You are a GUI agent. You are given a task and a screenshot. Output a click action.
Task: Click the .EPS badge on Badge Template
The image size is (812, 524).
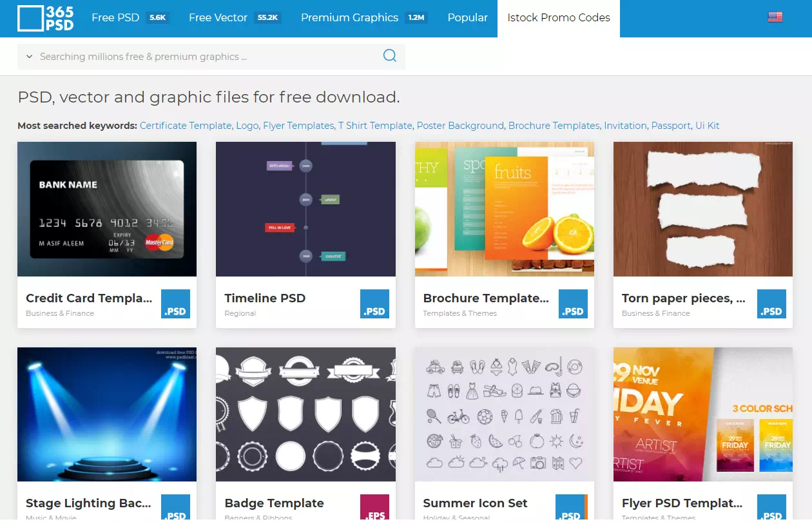[374, 507]
